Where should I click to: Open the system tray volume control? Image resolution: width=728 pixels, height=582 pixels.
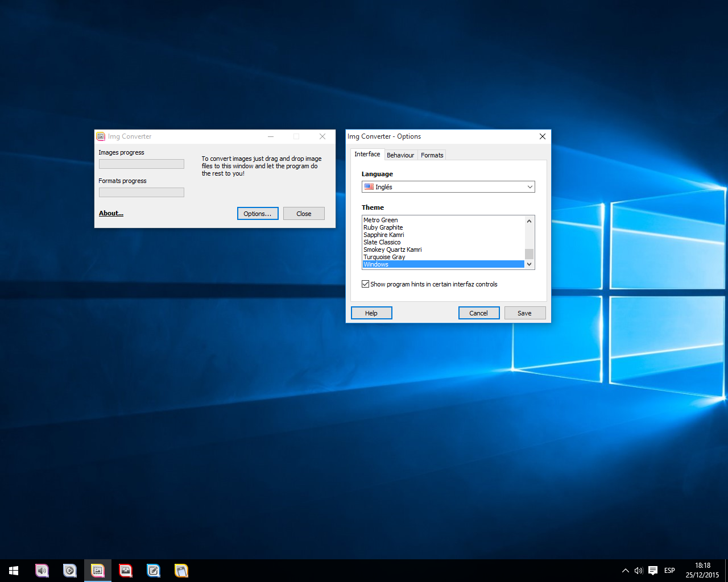[639, 571]
